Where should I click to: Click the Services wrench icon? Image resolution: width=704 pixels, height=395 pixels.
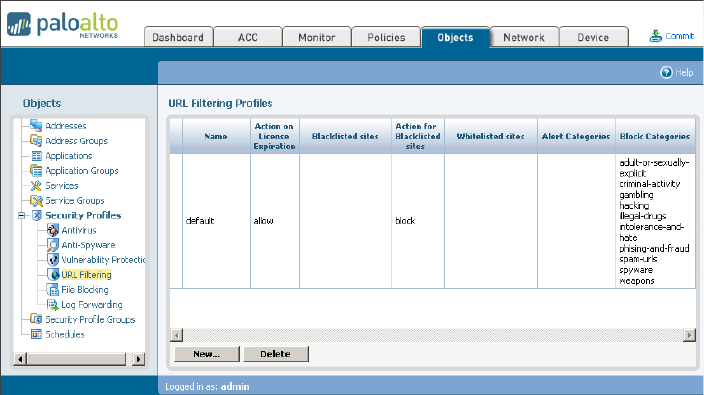[36, 185]
